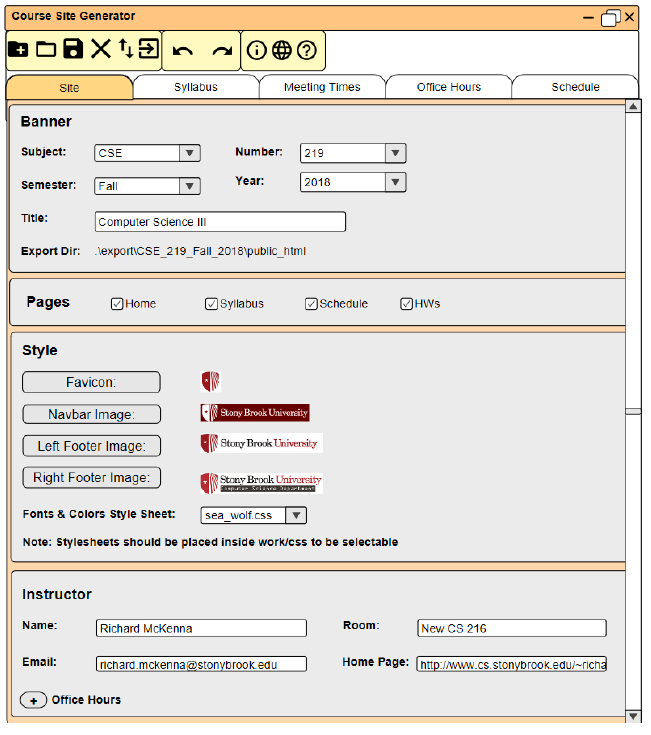Click the export arrow-in-box toolbar icon

pos(149,49)
